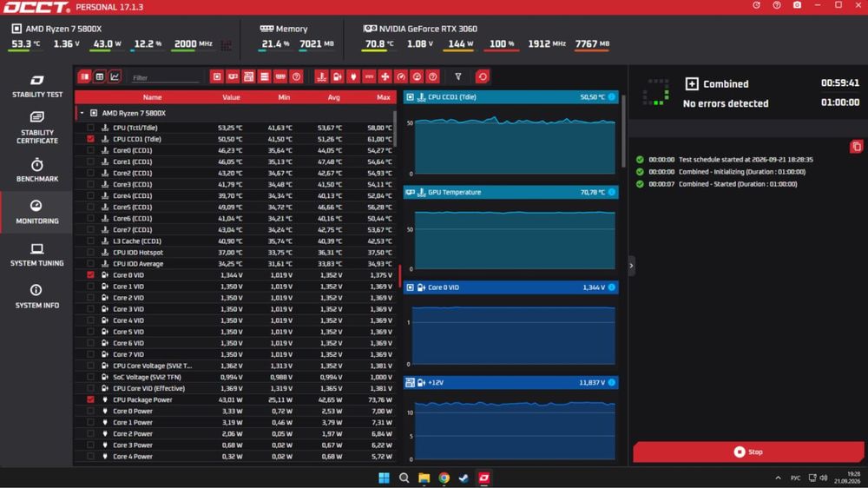Screen dimensions: 868x488
Task: Toggle the temperature sensor filter icon
Action: pos(322,77)
